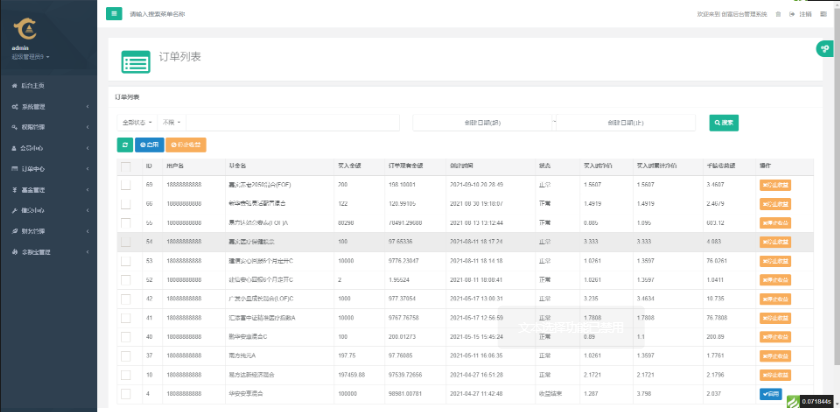This screenshot has height=412, width=840.
Task: Expand the 会员中心 chevron arrow
Action: [x=87, y=148]
